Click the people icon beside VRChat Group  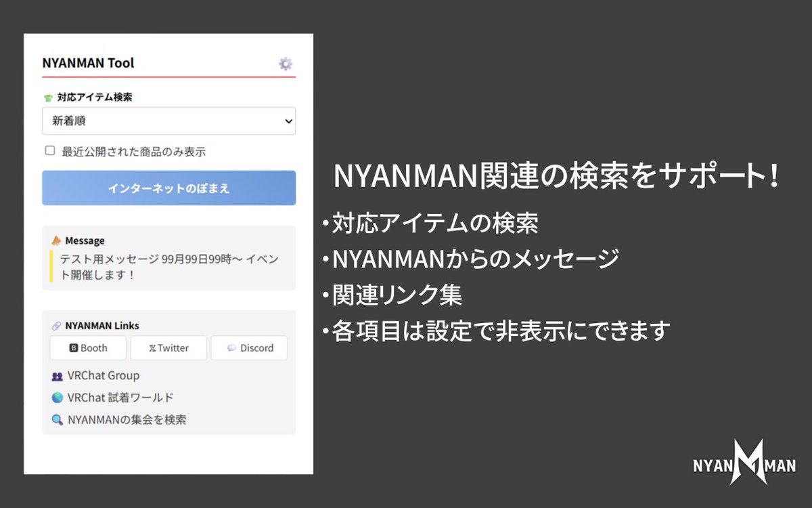[58, 376]
